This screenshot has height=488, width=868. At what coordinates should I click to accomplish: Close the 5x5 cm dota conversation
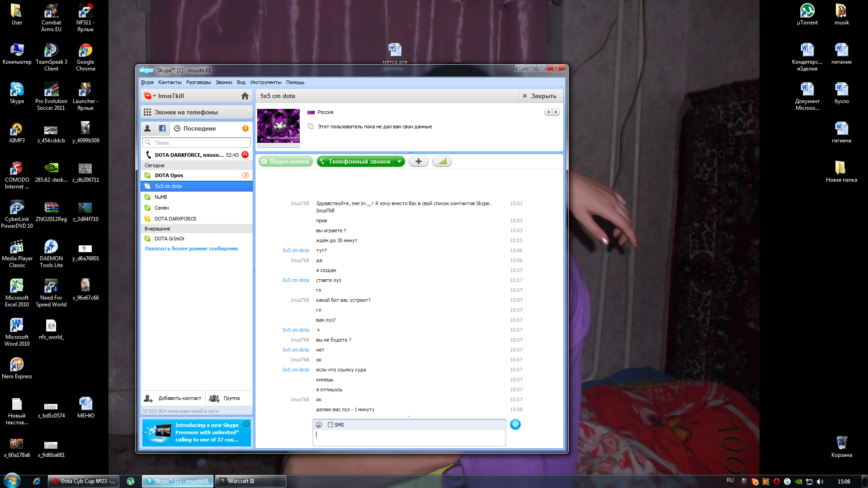(x=540, y=96)
